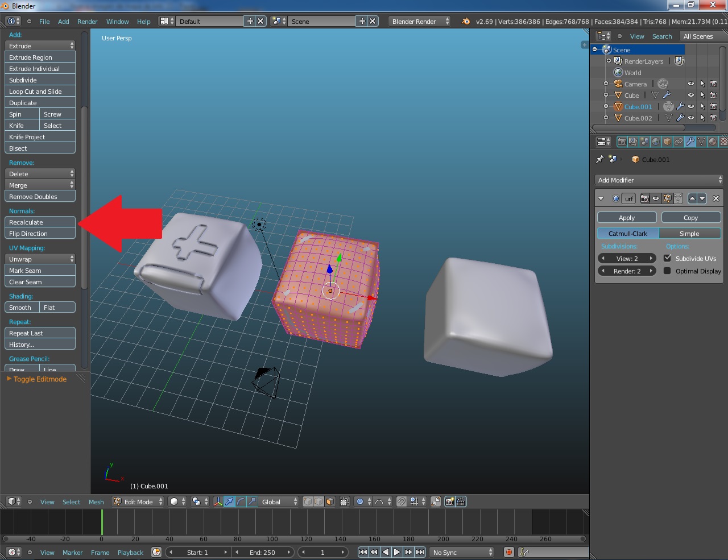
Task: Open the Edit Mode selector dropdown
Action: (138, 501)
